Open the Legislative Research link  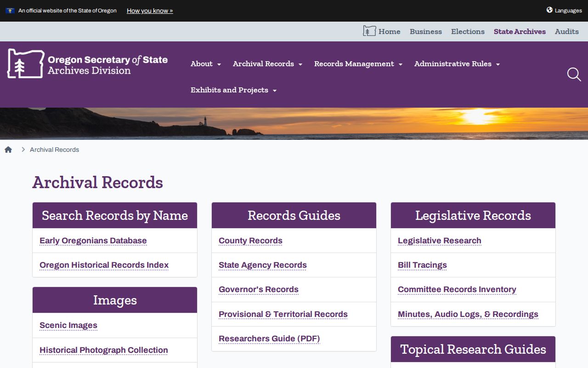click(x=440, y=241)
